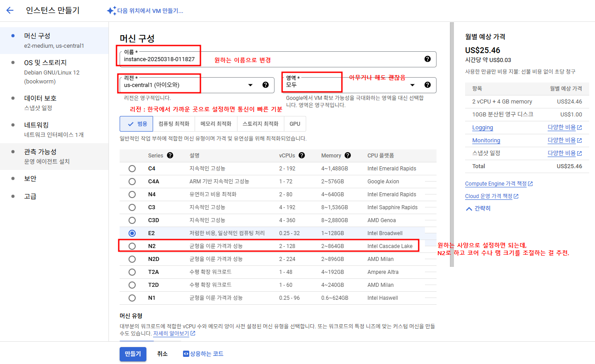
Task: Click external link icon in Logging row
Action: point(579,128)
